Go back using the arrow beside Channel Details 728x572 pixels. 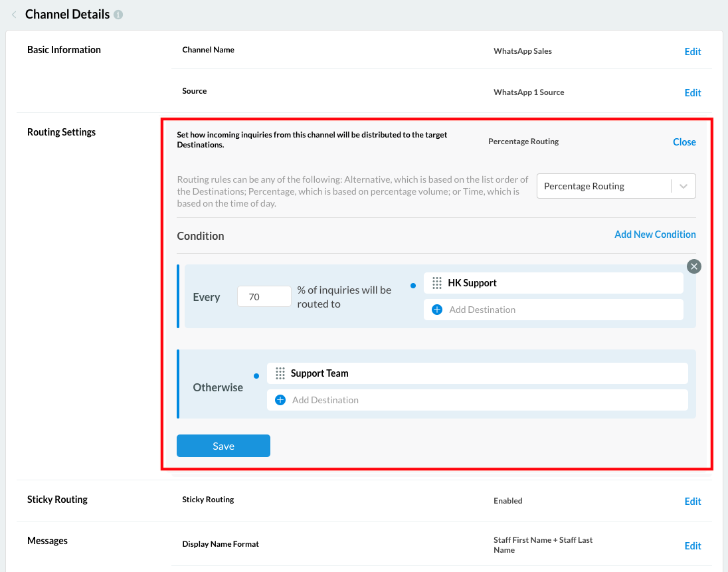(14, 15)
